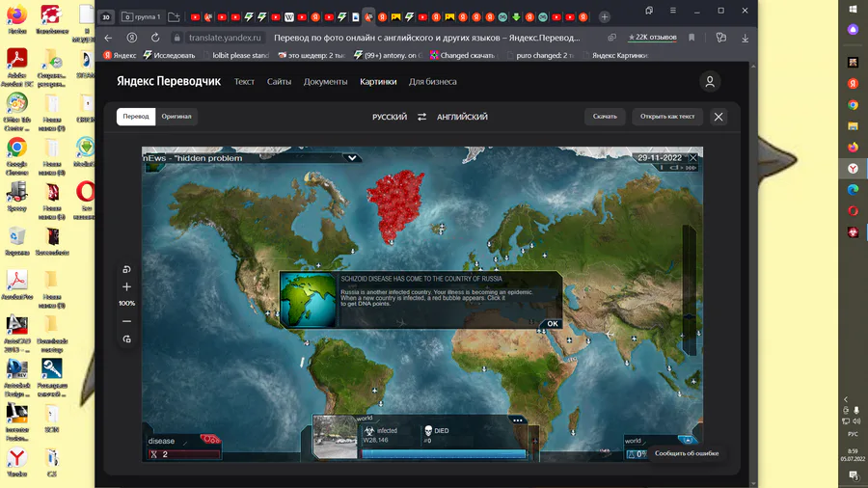Open Opera from the taskbar
Image resolution: width=868 pixels, height=488 pixels.
point(854,211)
